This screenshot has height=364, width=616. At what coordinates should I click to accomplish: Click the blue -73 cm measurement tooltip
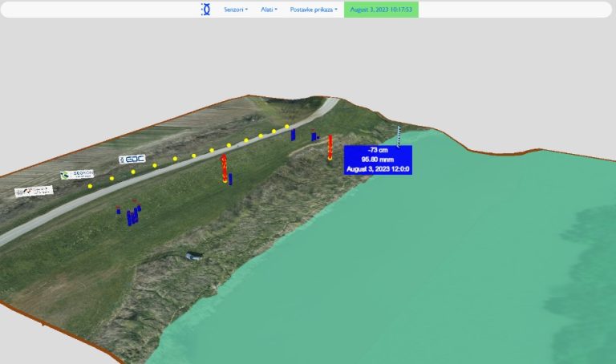pyautogui.click(x=378, y=160)
